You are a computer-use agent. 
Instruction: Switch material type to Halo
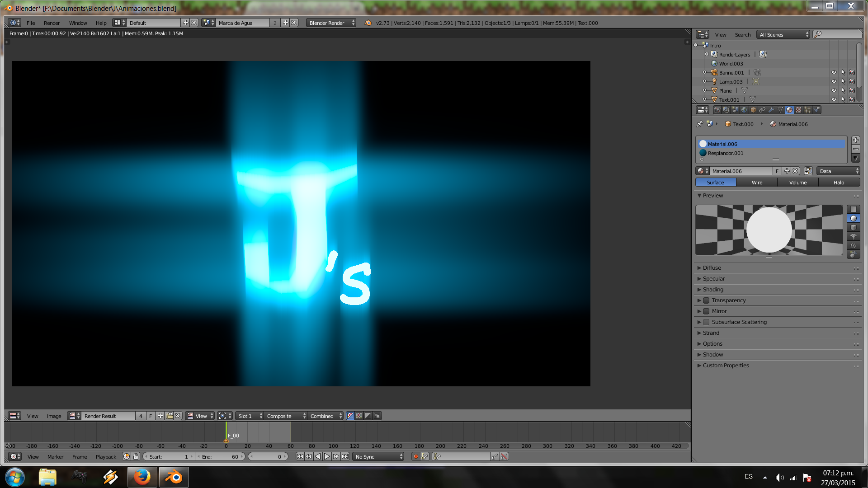[839, 183]
